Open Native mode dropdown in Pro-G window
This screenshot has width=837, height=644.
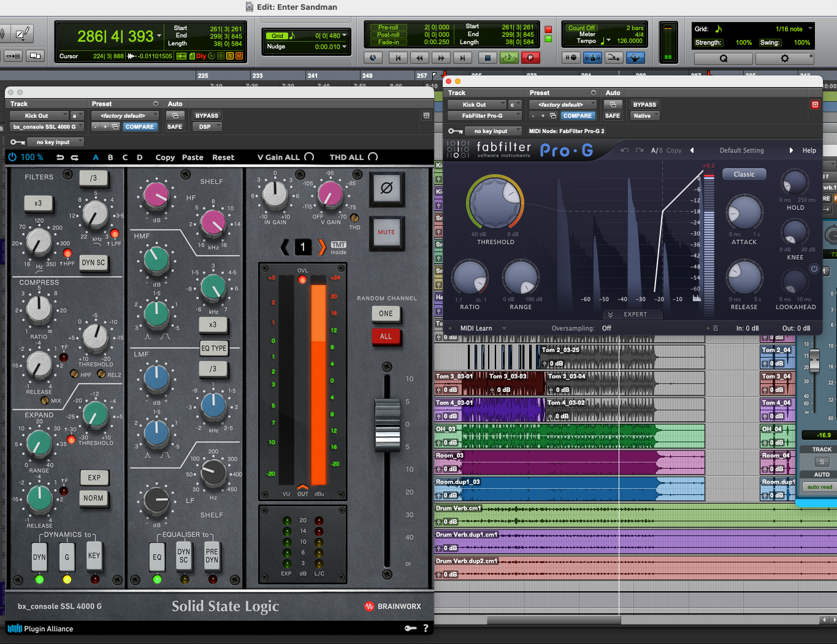[x=644, y=116]
